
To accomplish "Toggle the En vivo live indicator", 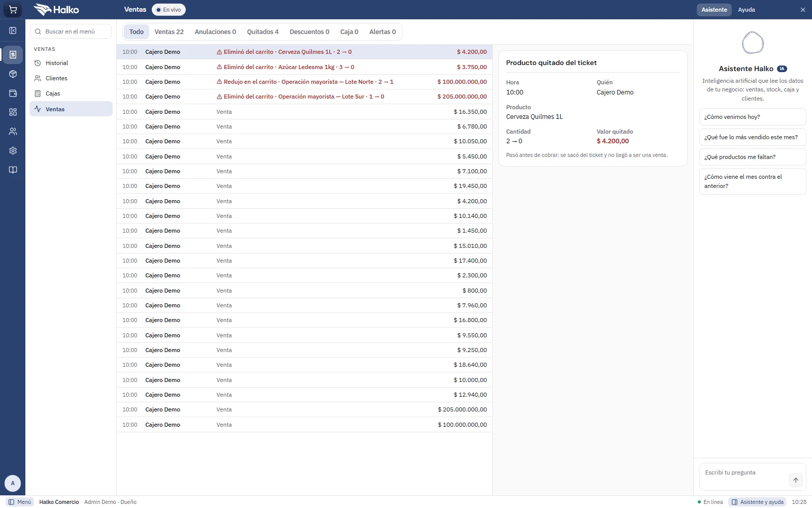I will pyautogui.click(x=168, y=10).
